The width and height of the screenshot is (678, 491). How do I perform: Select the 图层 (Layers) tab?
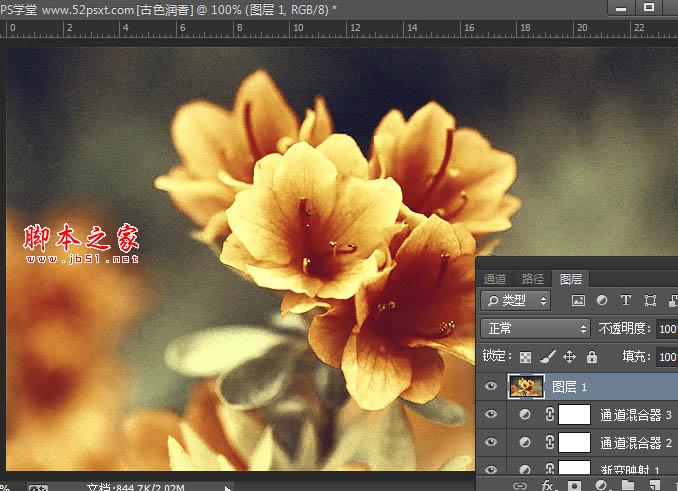tap(571, 279)
